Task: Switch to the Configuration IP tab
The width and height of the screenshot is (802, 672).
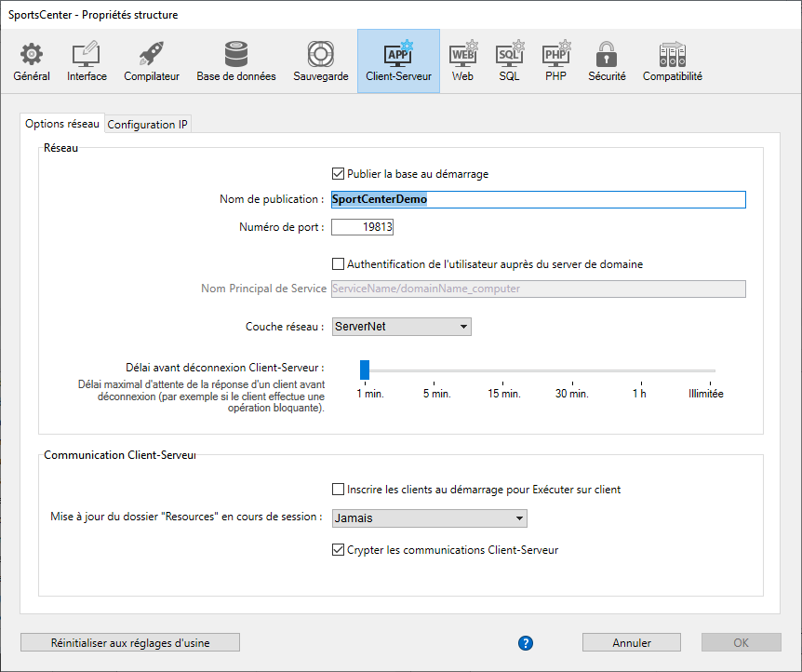Action: point(148,125)
